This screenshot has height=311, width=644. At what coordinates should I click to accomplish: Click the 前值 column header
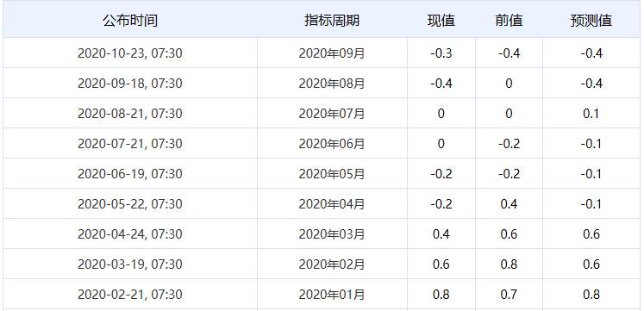tap(509, 21)
